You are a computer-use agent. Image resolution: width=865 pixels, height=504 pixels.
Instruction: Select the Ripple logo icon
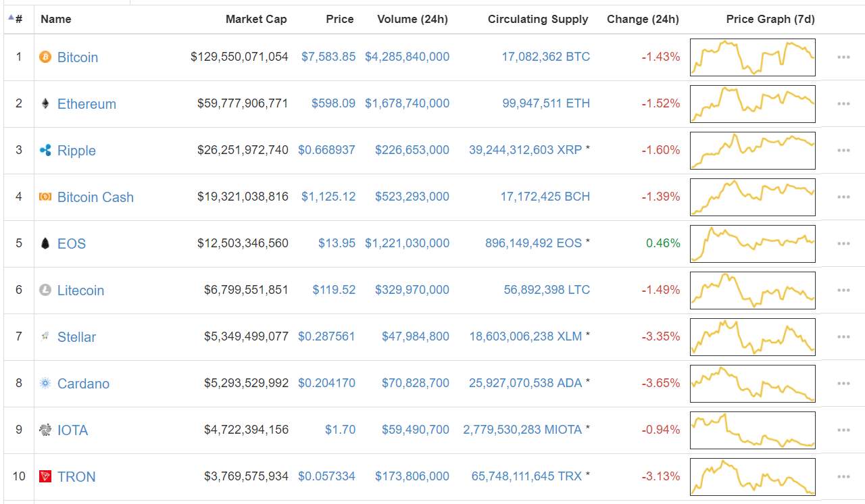pos(45,150)
